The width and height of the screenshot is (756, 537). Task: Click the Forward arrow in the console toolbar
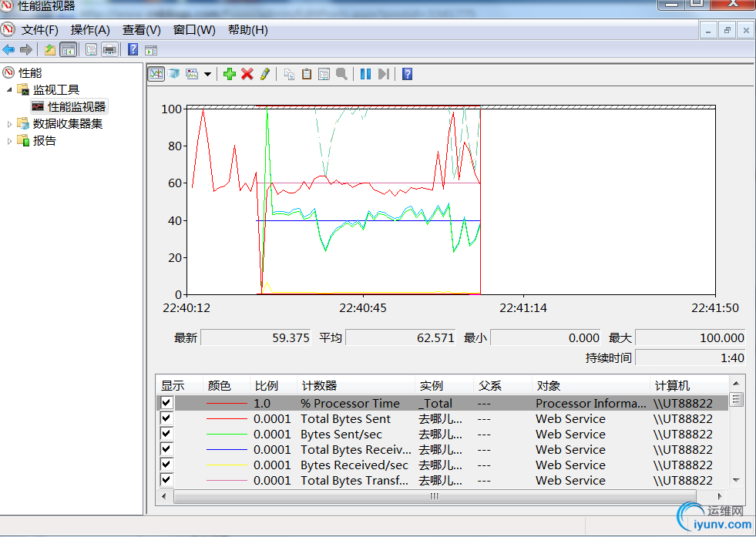[x=26, y=49]
